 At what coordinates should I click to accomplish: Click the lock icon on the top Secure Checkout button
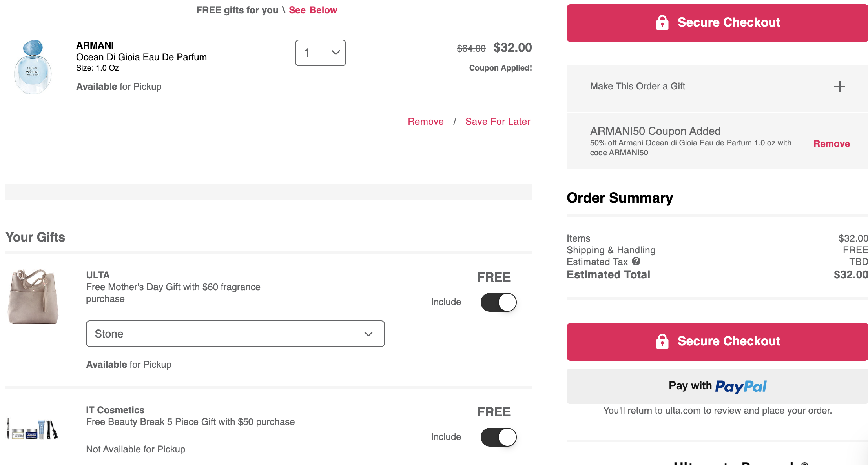pos(662,22)
